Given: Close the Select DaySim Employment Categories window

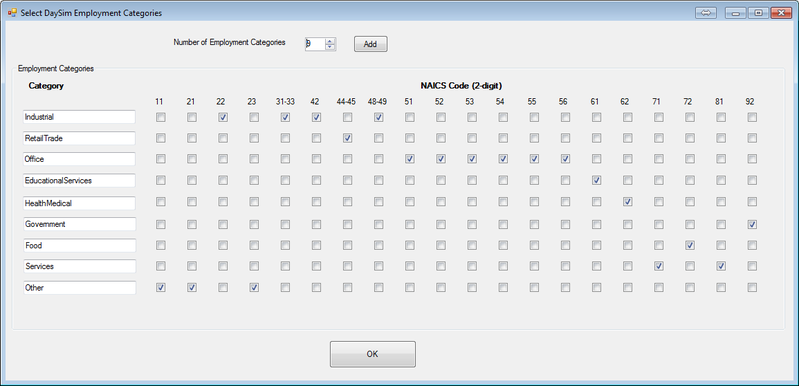Looking at the screenshot, I should [781, 13].
